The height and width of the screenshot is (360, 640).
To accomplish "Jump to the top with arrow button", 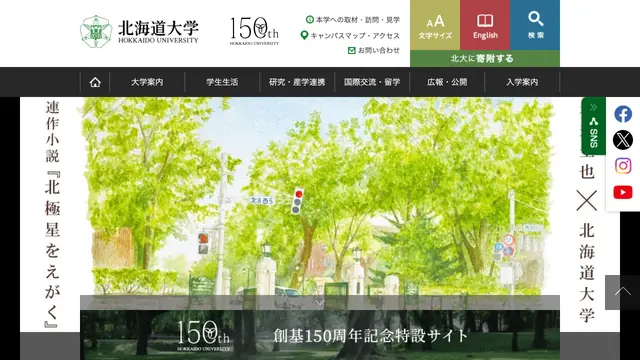I will click(x=622, y=292).
